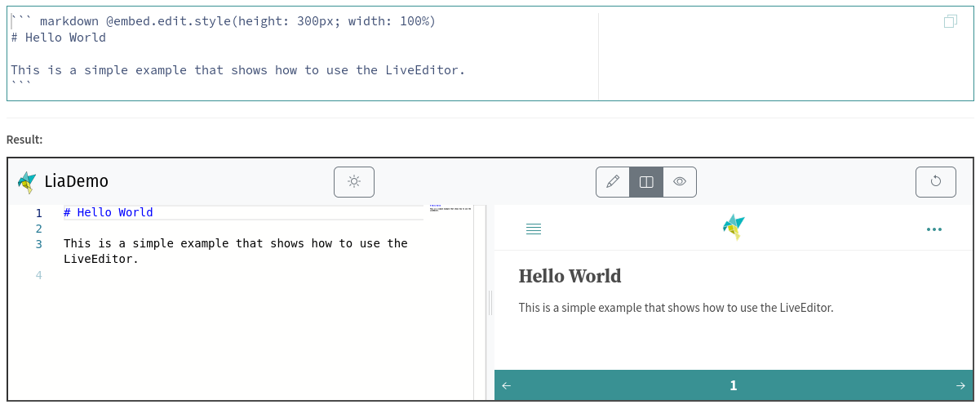Open the three-dots more menu in preview
The width and height of the screenshot is (980, 409).
click(x=934, y=229)
